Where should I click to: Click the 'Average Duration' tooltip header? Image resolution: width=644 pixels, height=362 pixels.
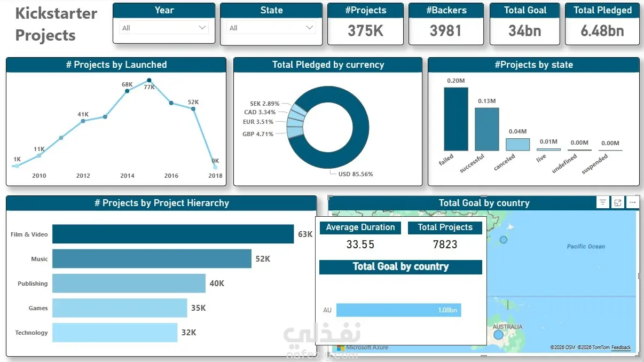(x=360, y=227)
